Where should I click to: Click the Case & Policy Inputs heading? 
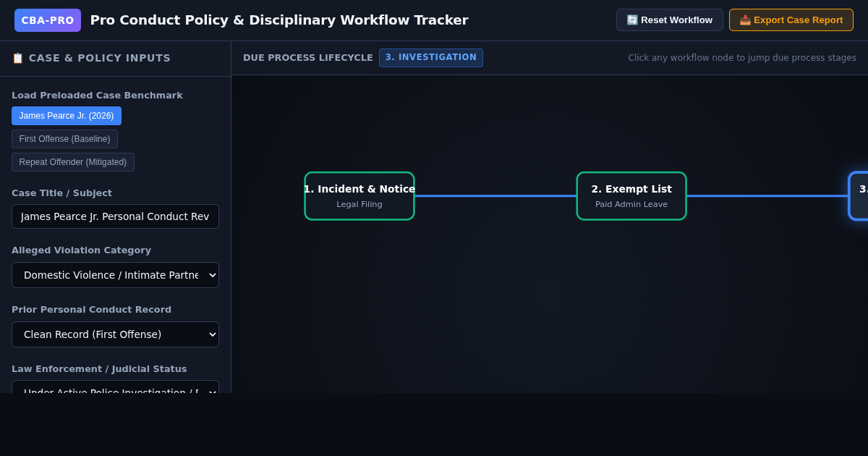pyautogui.click(x=91, y=58)
